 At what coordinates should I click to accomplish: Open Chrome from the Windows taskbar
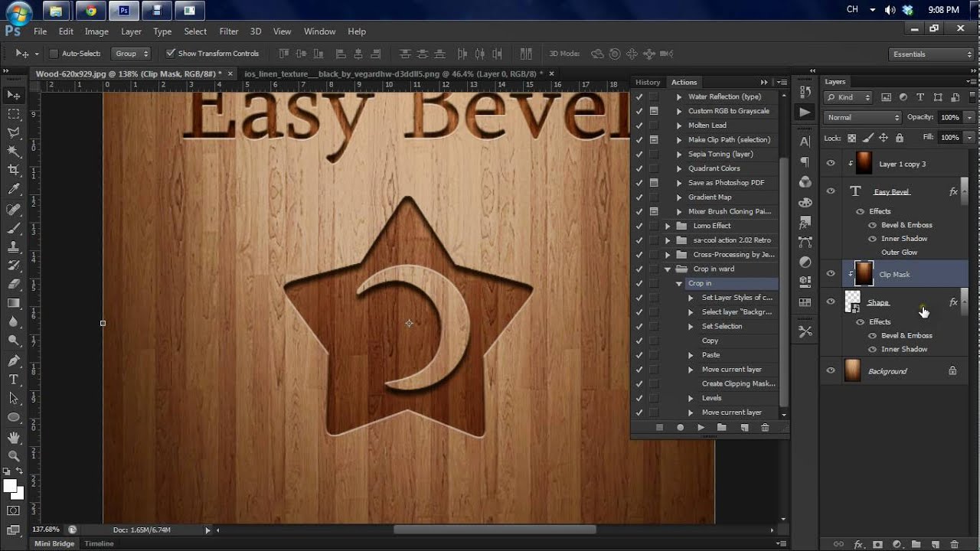[91, 11]
